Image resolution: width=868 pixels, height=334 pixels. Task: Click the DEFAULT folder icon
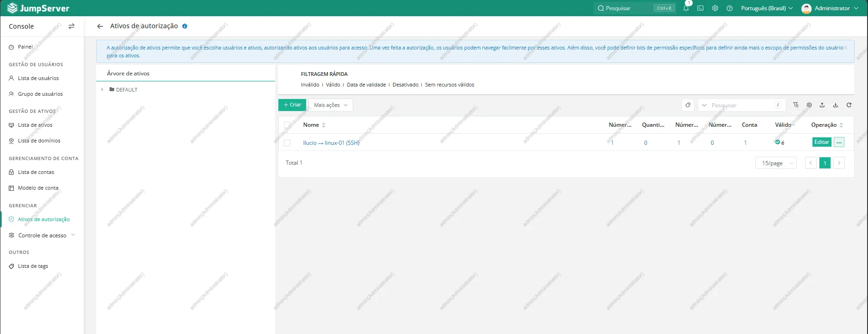point(112,89)
